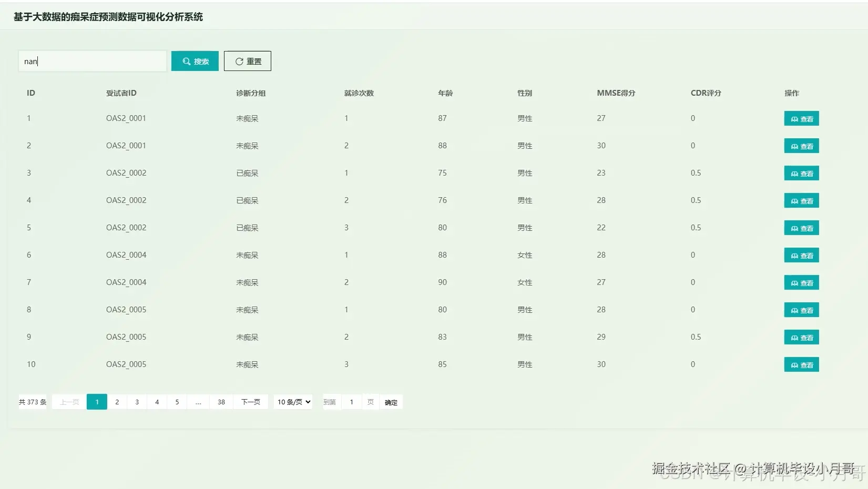Click 查看 in row ID 3
Screen dimensions: 868x489
pyautogui.click(x=802, y=174)
